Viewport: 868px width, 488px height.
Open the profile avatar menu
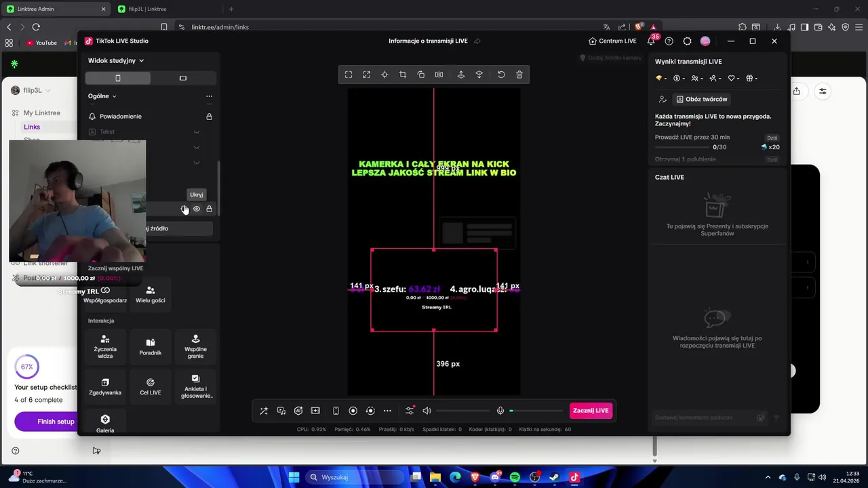point(705,41)
